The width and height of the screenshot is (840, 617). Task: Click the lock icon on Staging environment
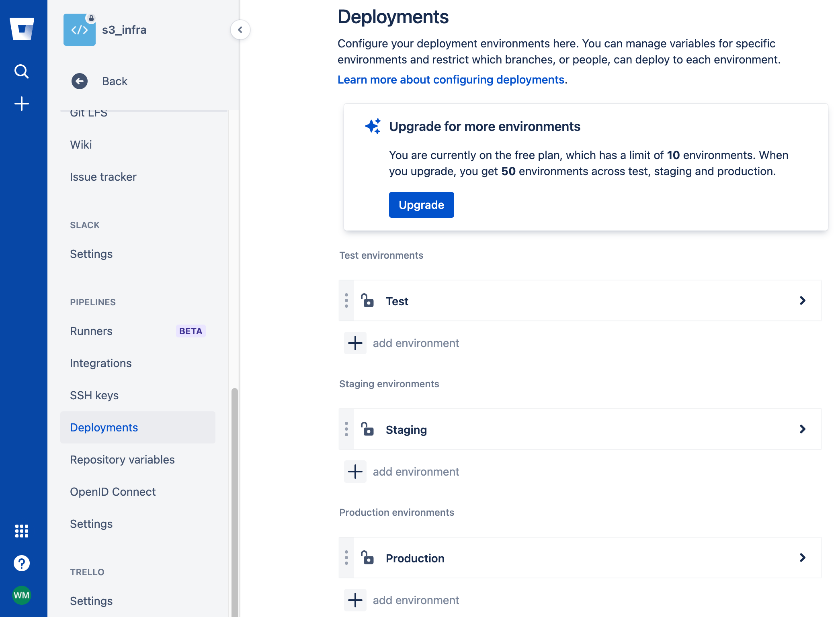click(x=367, y=429)
